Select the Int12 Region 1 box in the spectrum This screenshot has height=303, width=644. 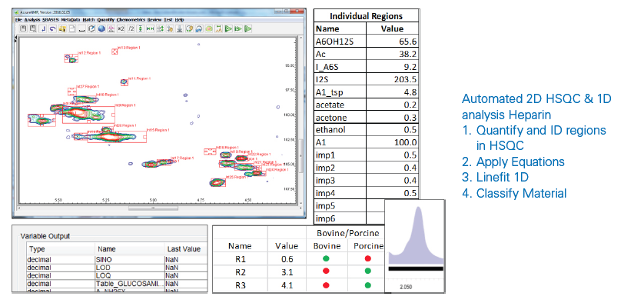pos(71,58)
